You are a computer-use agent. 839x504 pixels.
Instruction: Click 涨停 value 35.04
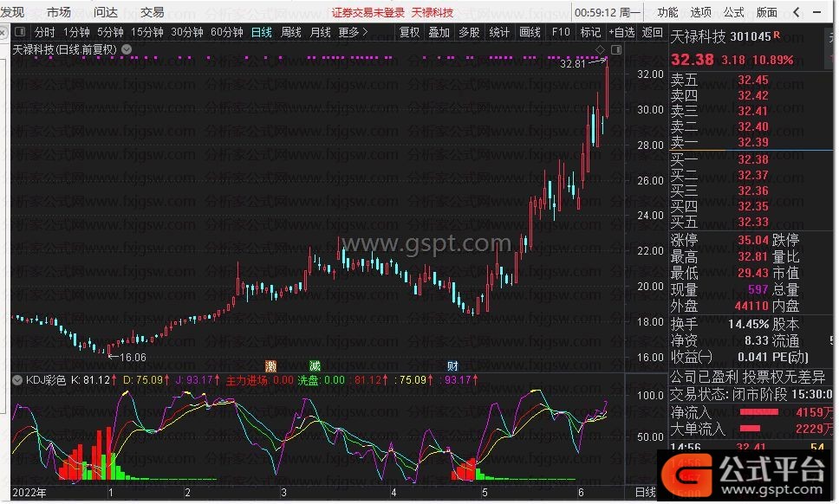pos(753,240)
